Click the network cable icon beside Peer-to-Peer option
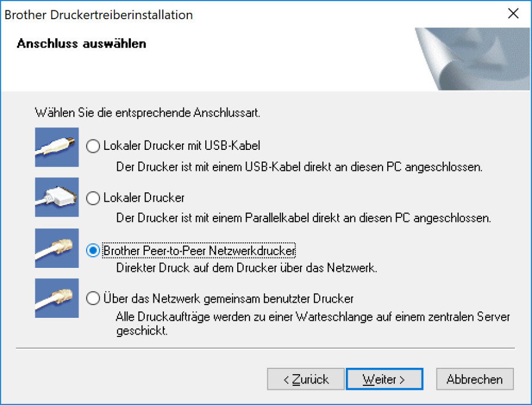 click(x=56, y=248)
